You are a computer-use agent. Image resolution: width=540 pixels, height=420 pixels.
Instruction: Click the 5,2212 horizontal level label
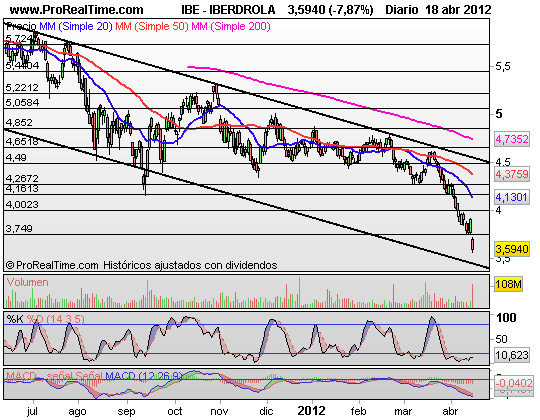click(22, 87)
